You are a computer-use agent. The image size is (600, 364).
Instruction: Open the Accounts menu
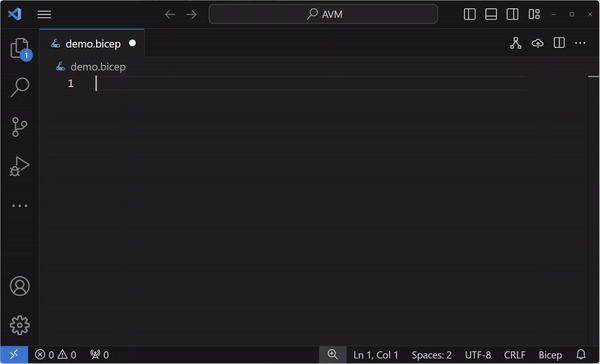[x=20, y=286]
